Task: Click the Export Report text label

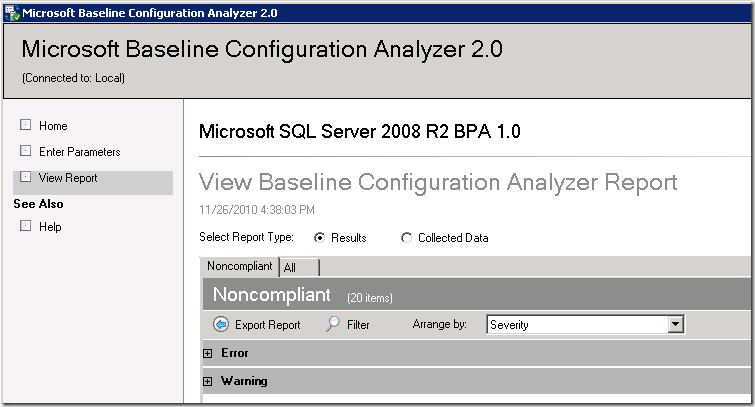Action: [x=267, y=325]
